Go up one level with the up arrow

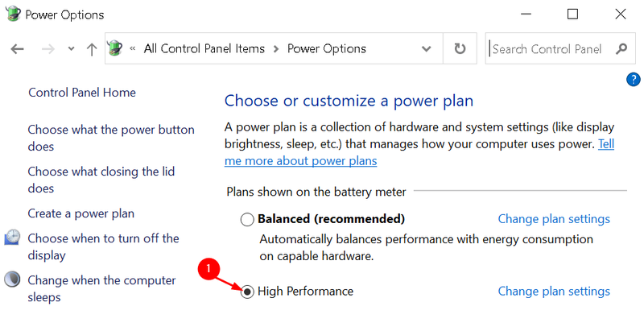[92, 49]
